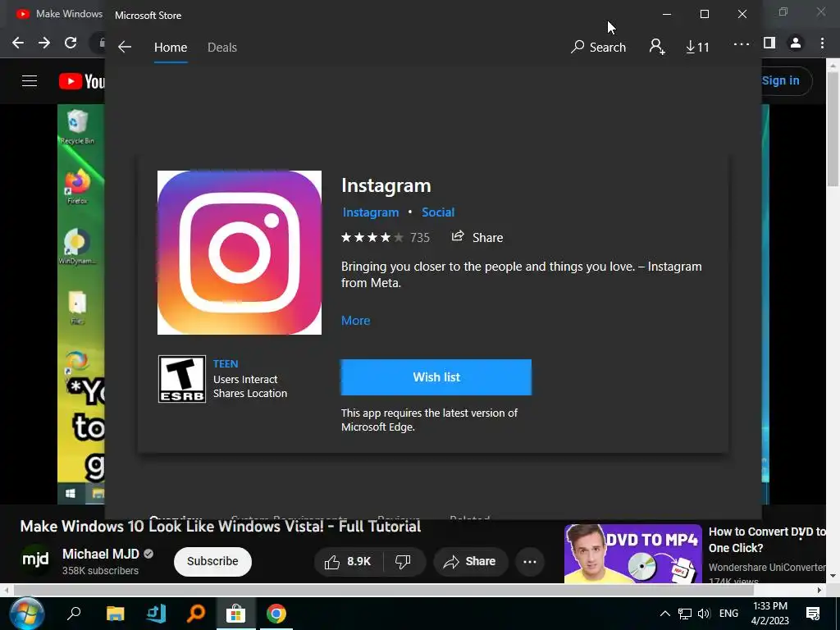The height and width of the screenshot is (630, 840).
Task: Open the Instagram publisher link
Action: pyautogui.click(x=370, y=212)
